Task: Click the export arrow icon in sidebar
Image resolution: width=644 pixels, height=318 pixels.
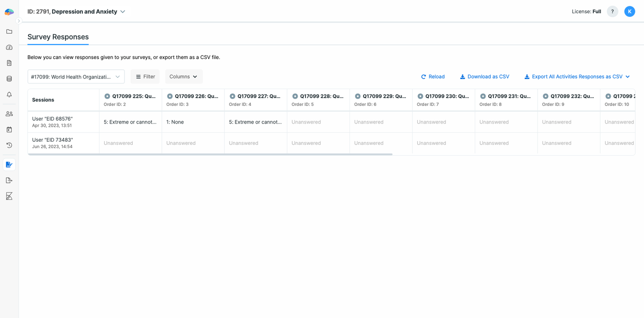Action: (9, 180)
